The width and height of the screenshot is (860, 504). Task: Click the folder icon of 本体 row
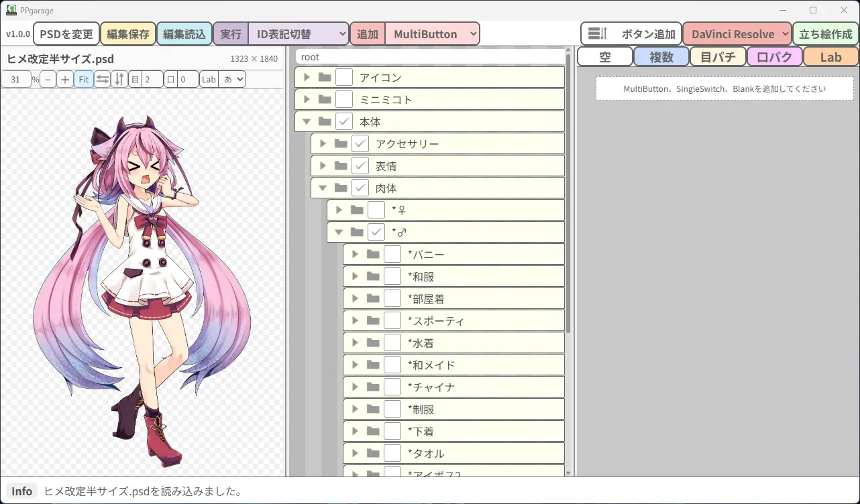pos(325,121)
